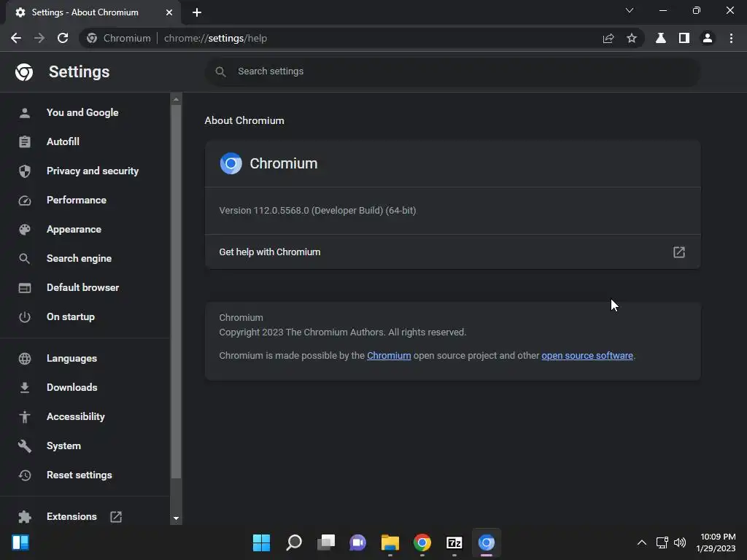Viewport: 747px width, 560px height.
Task: Click the Chromium taskbar icon
Action: pyautogui.click(x=487, y=542)
